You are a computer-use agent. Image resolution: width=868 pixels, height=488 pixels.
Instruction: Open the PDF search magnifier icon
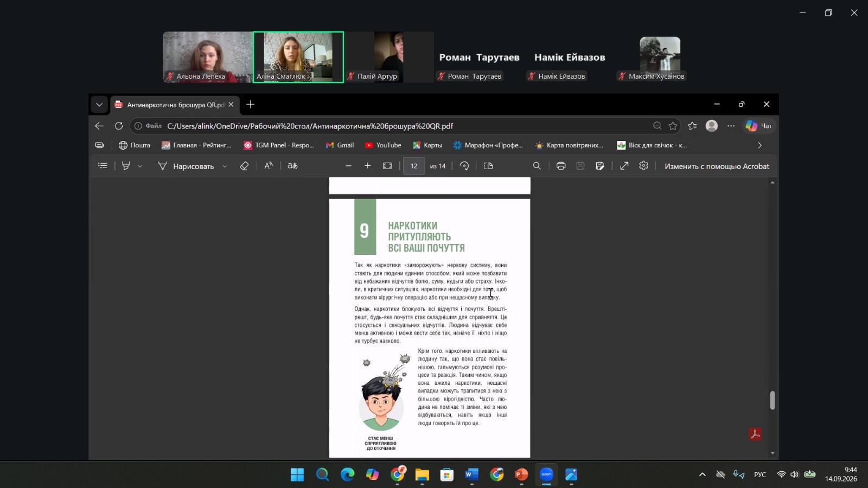537,166
